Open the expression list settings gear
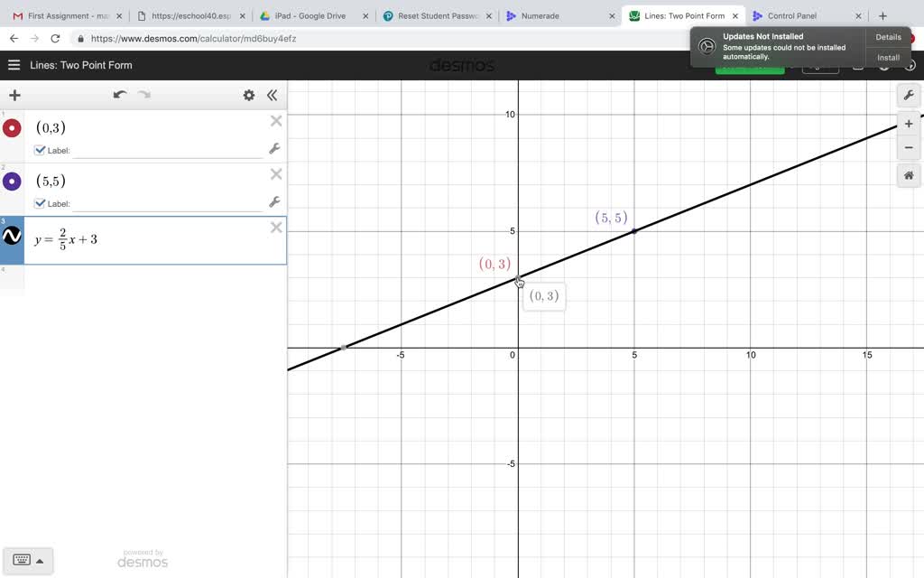 click(249, 95)
